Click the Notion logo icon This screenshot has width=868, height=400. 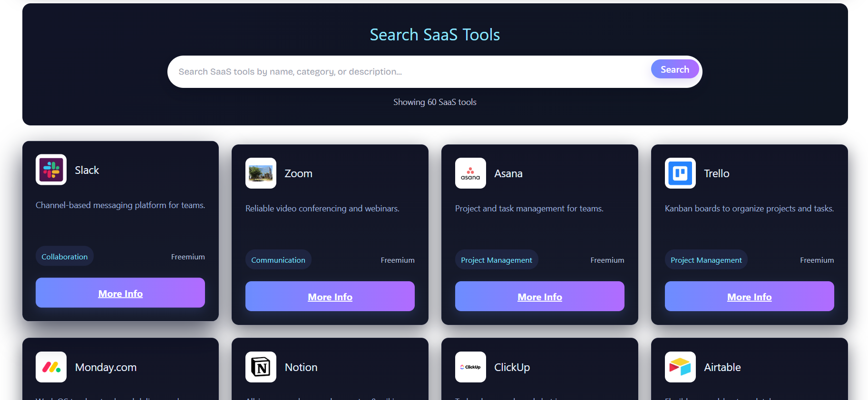pyautogui.click(x=261, y=367)
